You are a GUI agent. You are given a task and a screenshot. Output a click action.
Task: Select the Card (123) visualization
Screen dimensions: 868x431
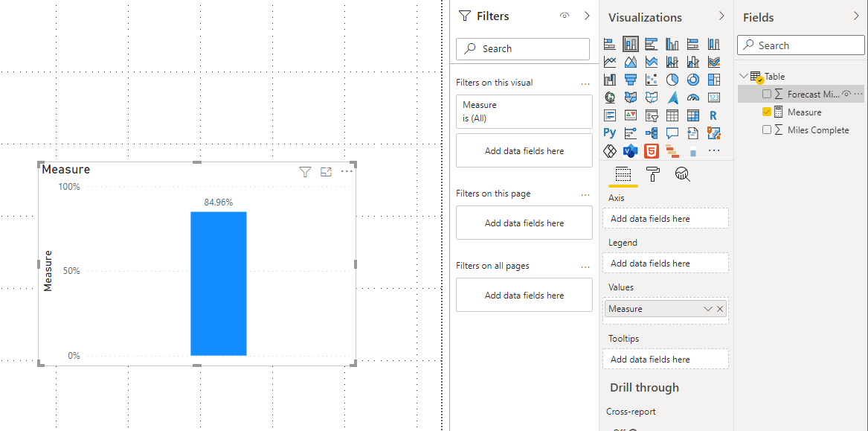tap(714, 98)
